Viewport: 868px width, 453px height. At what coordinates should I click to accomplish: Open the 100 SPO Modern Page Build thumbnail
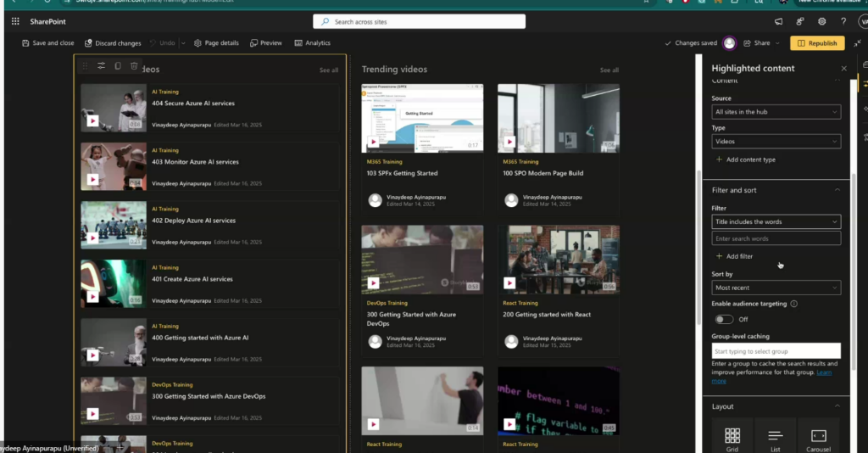558,118
